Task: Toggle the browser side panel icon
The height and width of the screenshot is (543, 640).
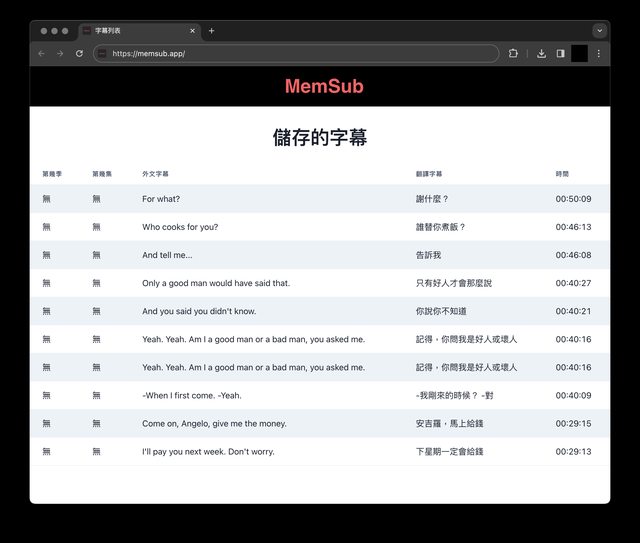Action: coord(560,53)
